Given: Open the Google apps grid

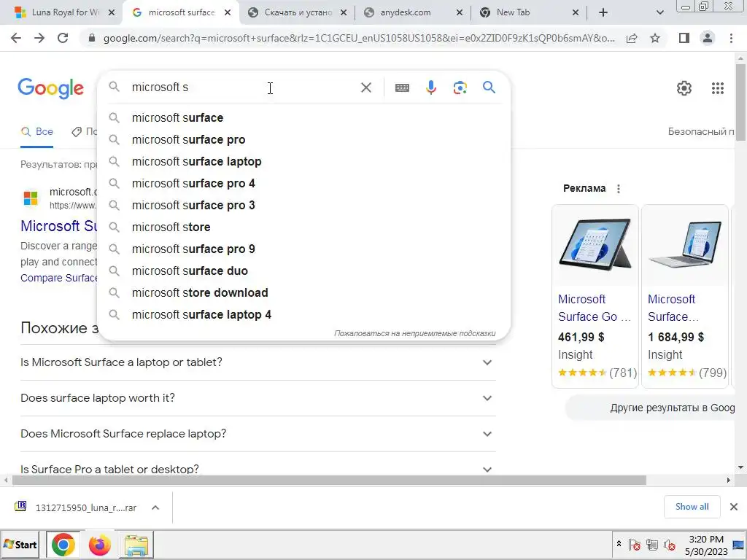Looking at the screenshot, I should pos(718,88).
